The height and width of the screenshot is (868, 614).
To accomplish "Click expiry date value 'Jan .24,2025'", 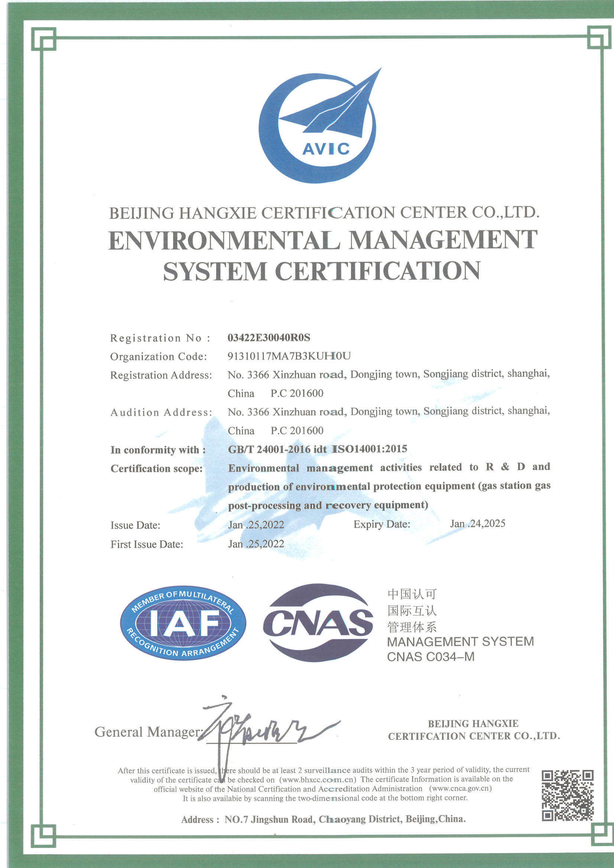I will pyautogui.click(x=478, y=524).
